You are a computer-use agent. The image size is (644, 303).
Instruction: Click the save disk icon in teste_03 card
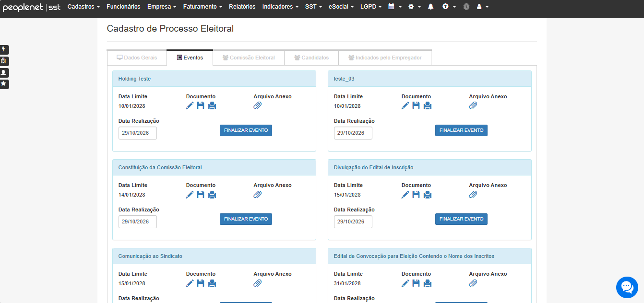tap(416, 105)
